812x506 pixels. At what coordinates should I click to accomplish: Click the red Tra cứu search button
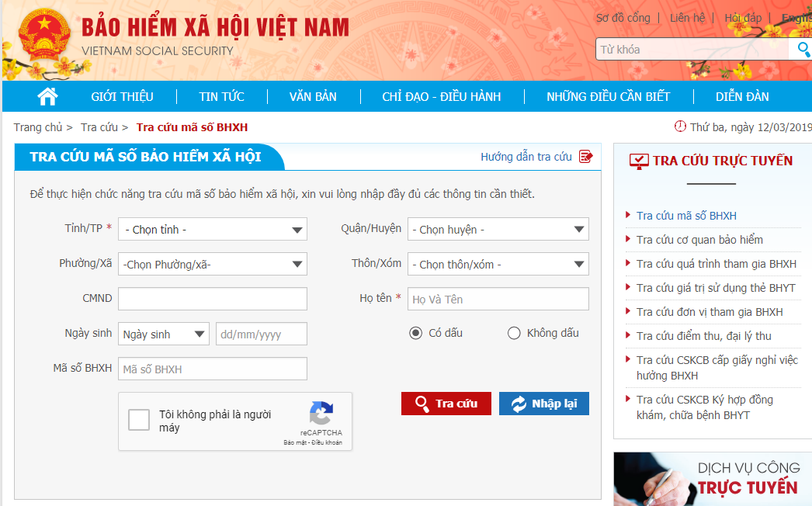(x=446, y=404)
